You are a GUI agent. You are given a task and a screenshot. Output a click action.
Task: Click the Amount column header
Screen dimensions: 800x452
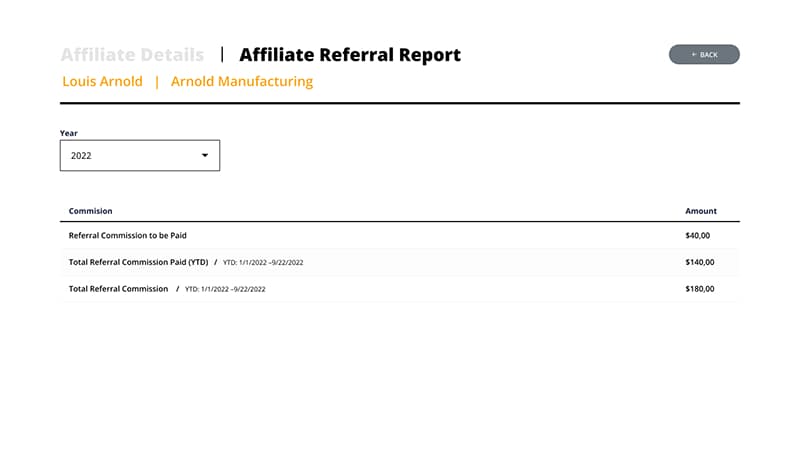pos(700,211)
